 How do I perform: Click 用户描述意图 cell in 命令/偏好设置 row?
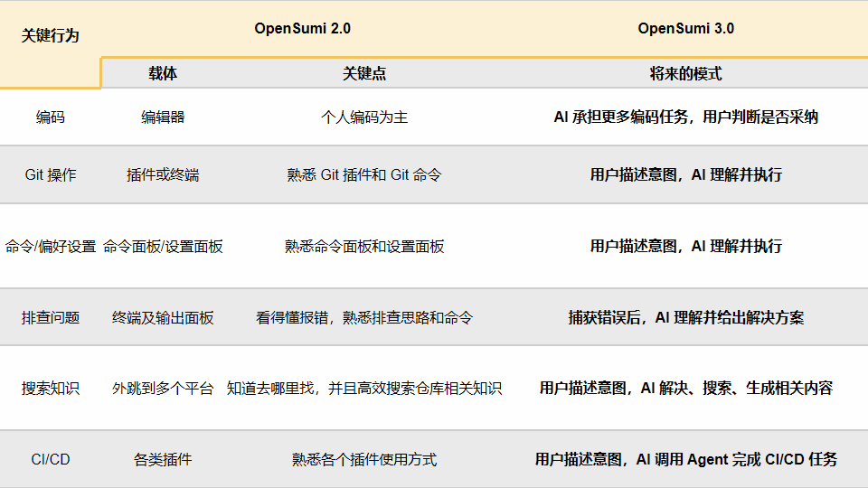[x=686, y=246]
